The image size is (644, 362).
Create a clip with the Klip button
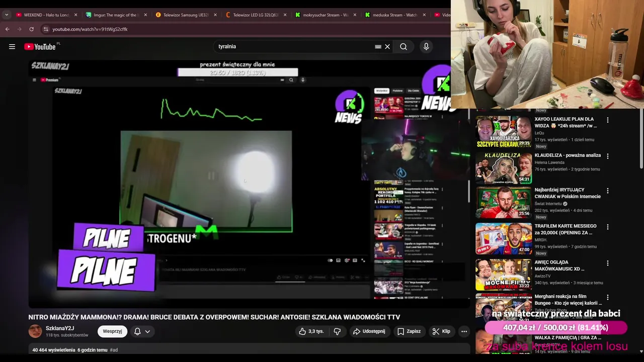[441, 331]
